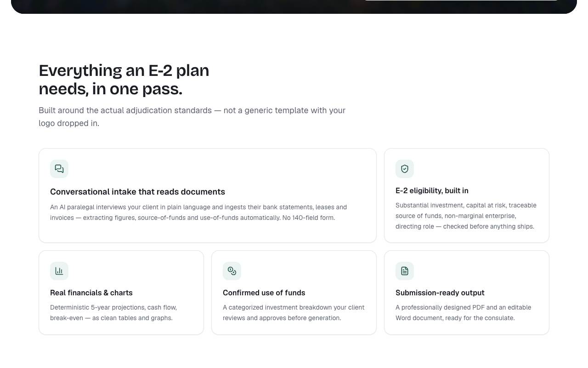Viewport: 588px width, 368px height.
Task: Click the subtitle about actual adjudication standards
Action: click(192, 117)
